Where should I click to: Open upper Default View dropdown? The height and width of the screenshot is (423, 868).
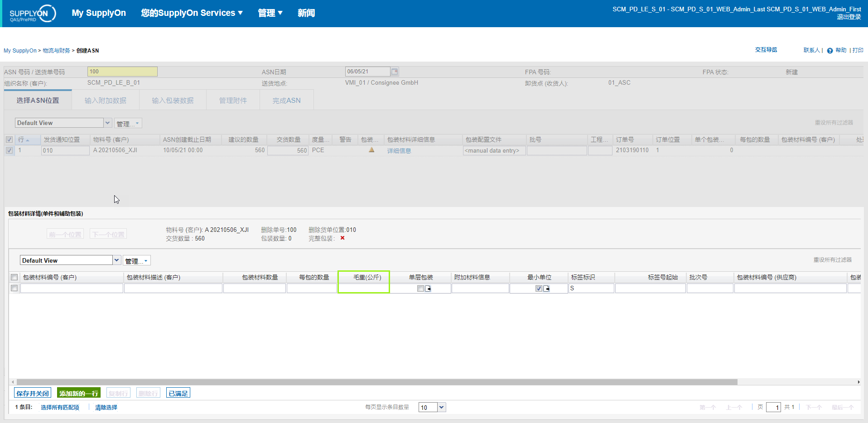coord(107,123)
